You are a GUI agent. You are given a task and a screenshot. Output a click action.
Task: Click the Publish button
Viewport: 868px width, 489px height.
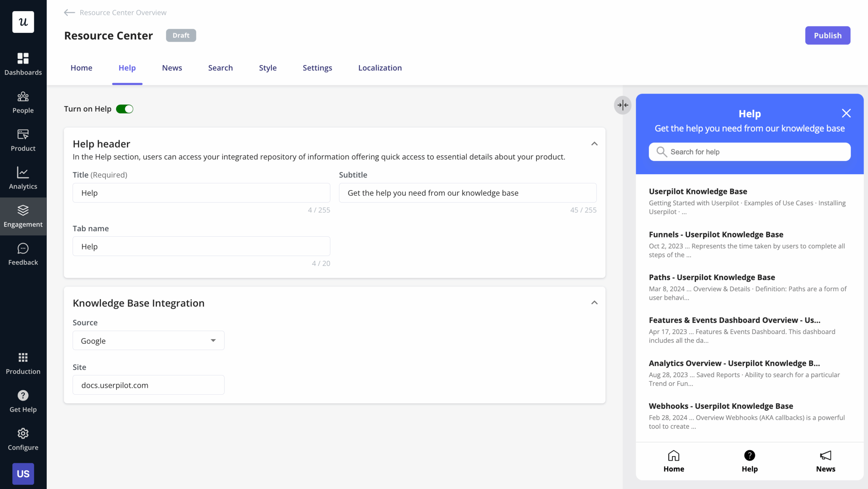[827, 35]
